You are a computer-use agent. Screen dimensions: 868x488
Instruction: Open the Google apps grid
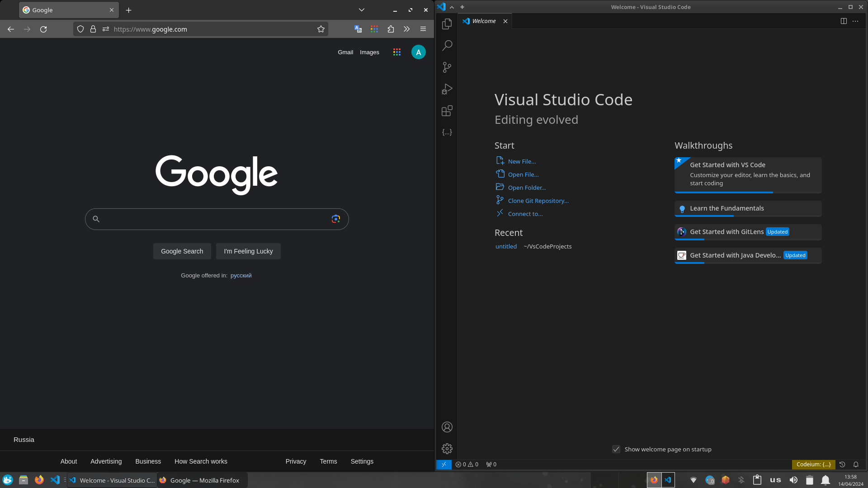click(397, 52)
